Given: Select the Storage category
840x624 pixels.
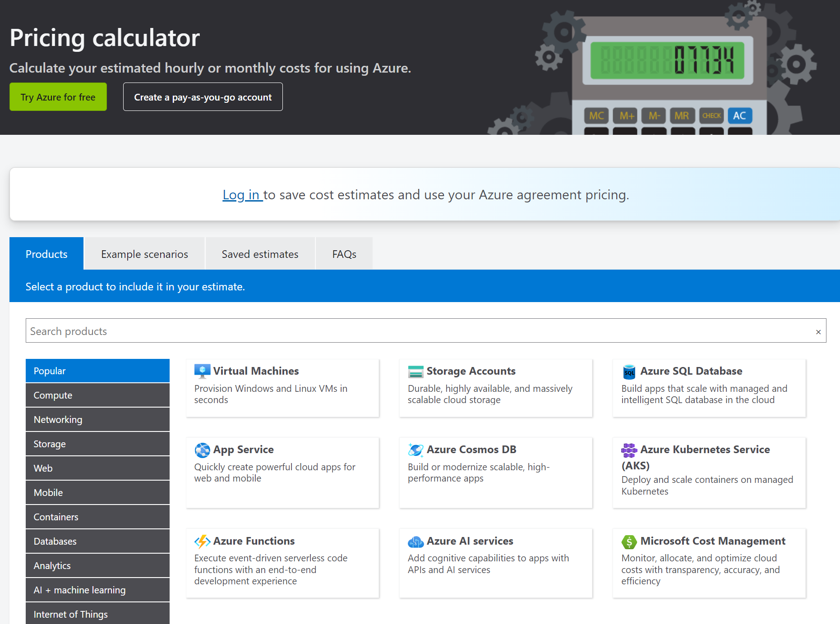Looking at the screenshot, I should (x=97, y=444).
